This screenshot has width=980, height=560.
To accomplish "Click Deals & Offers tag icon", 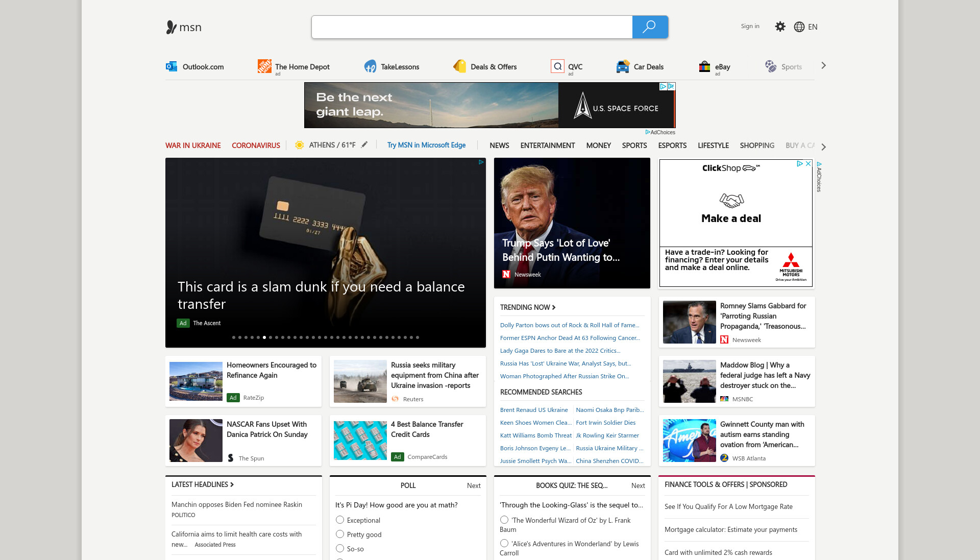I will point(459,66).
